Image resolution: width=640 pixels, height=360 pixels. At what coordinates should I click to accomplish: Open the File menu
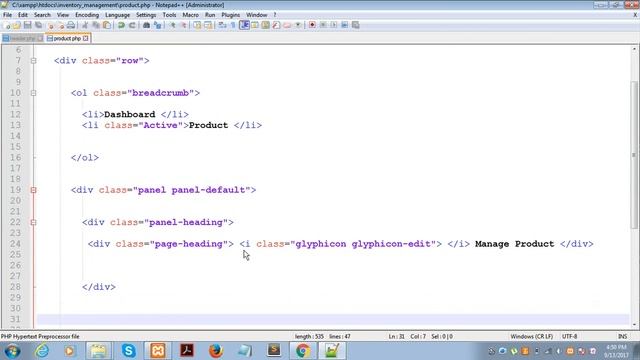coord(7,15)
